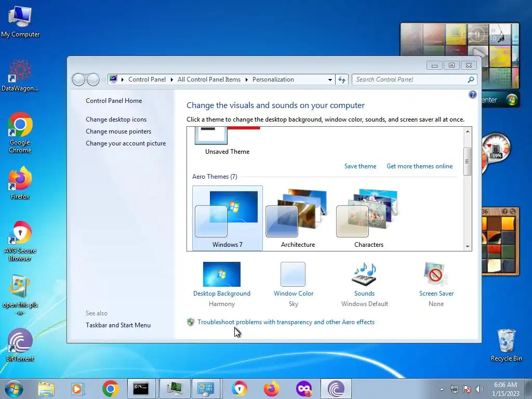Open the Firefox desktop shortcut
This screenshot has height=399, width=532.
coord(20,182)
